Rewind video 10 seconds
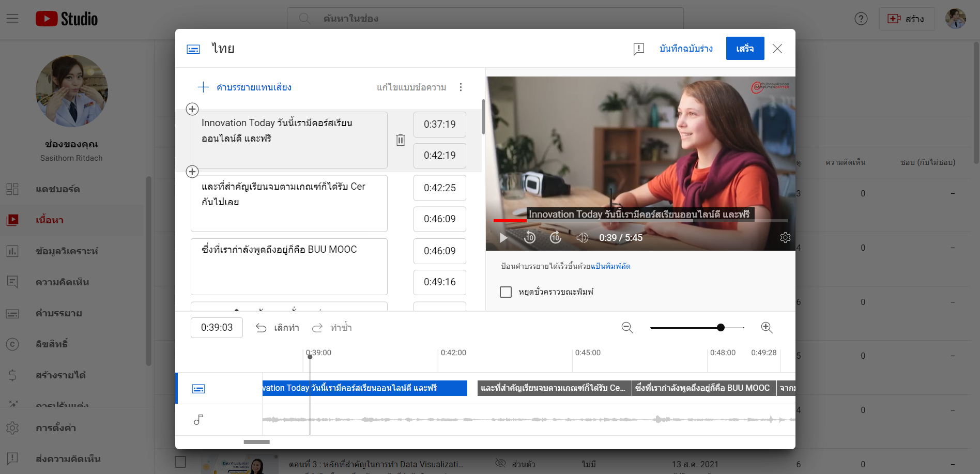Viewport: 980px width, 474px height. [530, 238]
